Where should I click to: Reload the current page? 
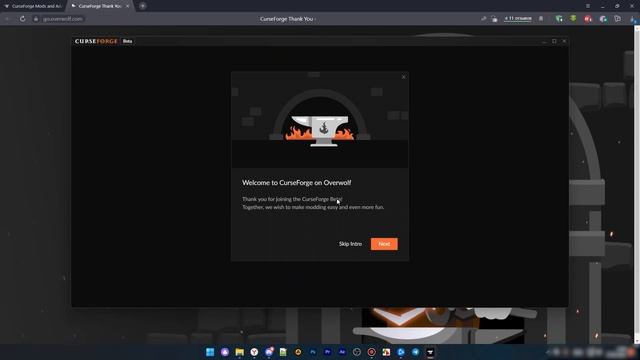22,19
